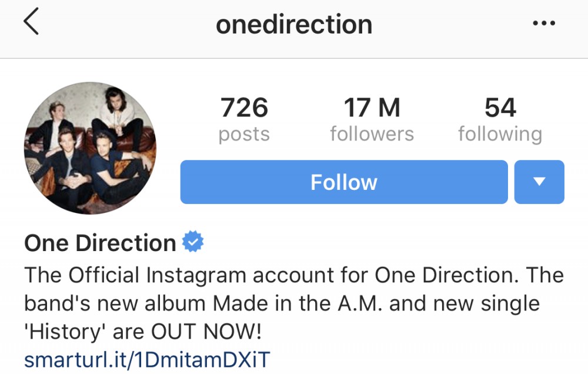Tap the 'History' word in the bio
The width and height of the screenshot is (588, 374).
point(62,333)
